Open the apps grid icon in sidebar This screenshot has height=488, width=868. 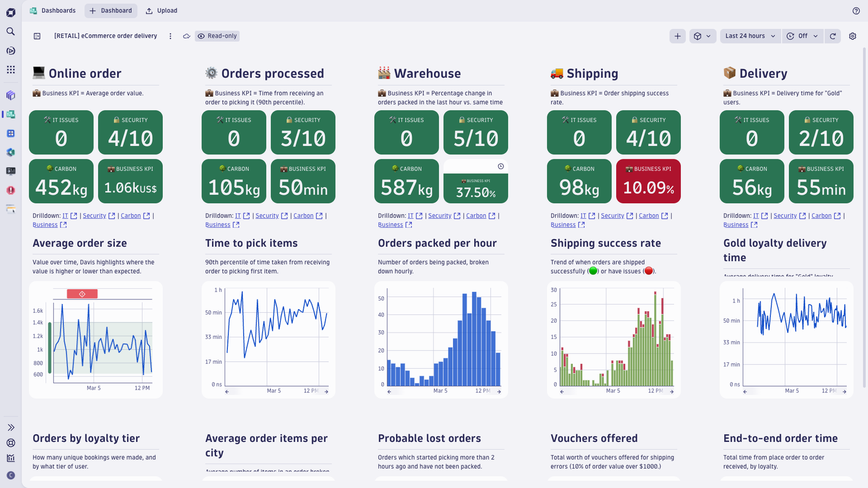(10, 69)
